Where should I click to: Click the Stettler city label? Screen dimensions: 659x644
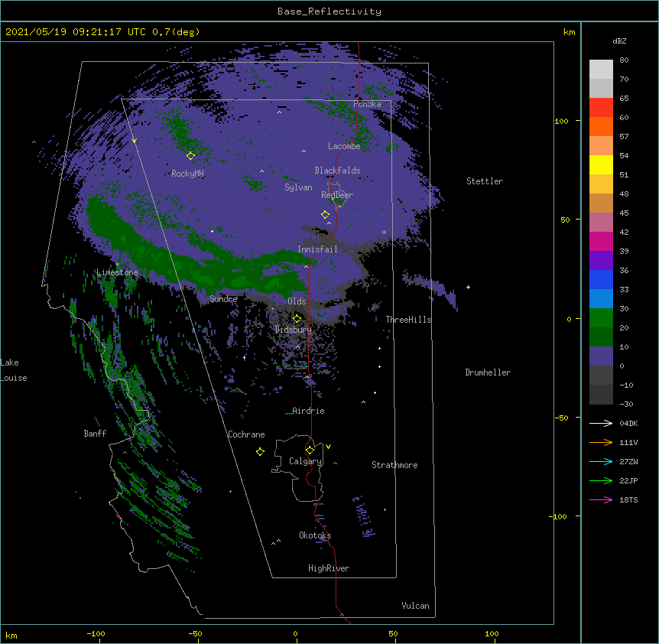(x=485, y=181)
